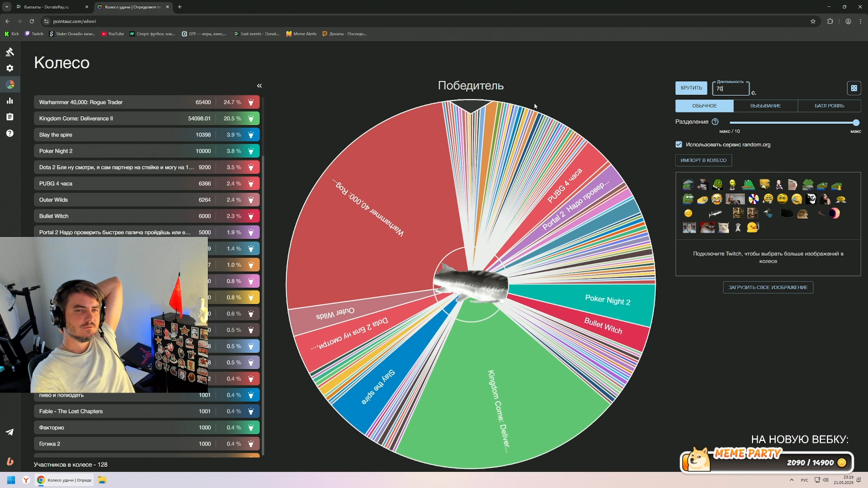Click the highlight torch on Poker Night 2 row
Image resolution: width=868 pixels, height=488 pixels.
coord(251,151)
